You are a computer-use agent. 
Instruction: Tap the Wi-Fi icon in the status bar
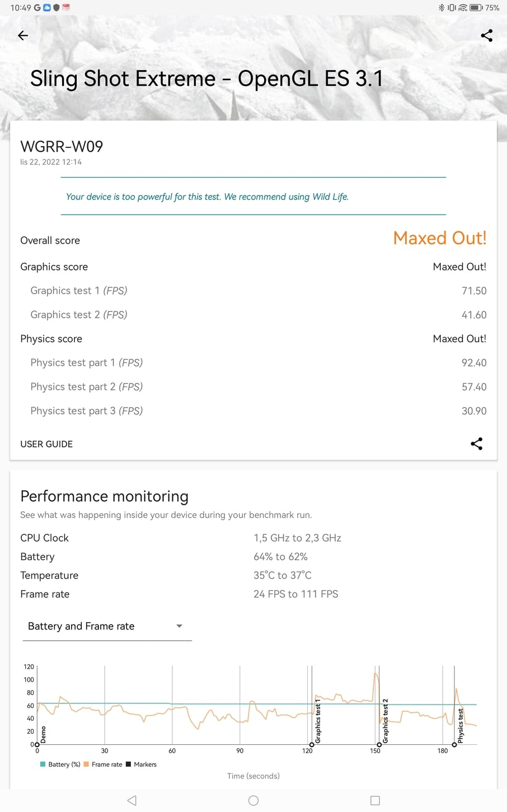(x=463, y=8)
